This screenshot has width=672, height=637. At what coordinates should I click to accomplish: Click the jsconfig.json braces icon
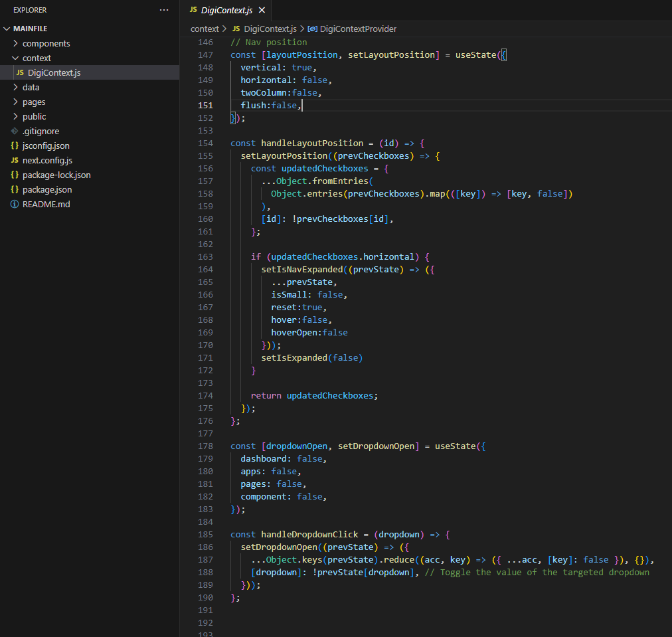15,146
